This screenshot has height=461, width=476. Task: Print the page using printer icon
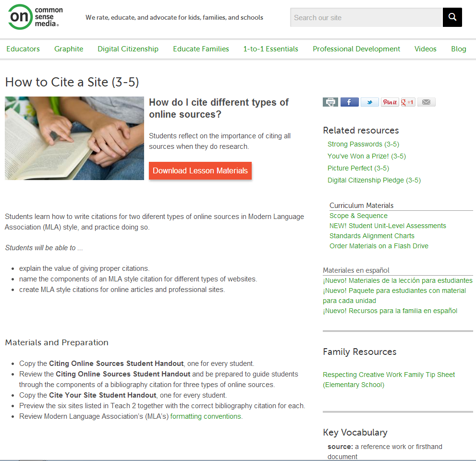(330, 102)
